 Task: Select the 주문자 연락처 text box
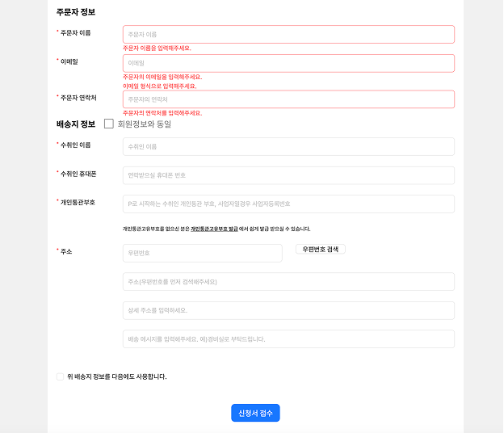288,99
